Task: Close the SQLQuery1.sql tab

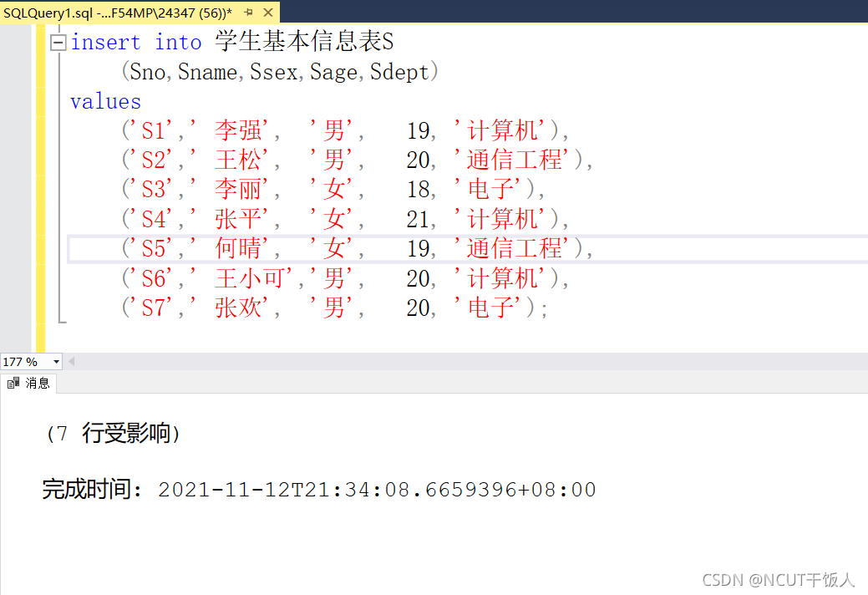Action: point(268,13)
